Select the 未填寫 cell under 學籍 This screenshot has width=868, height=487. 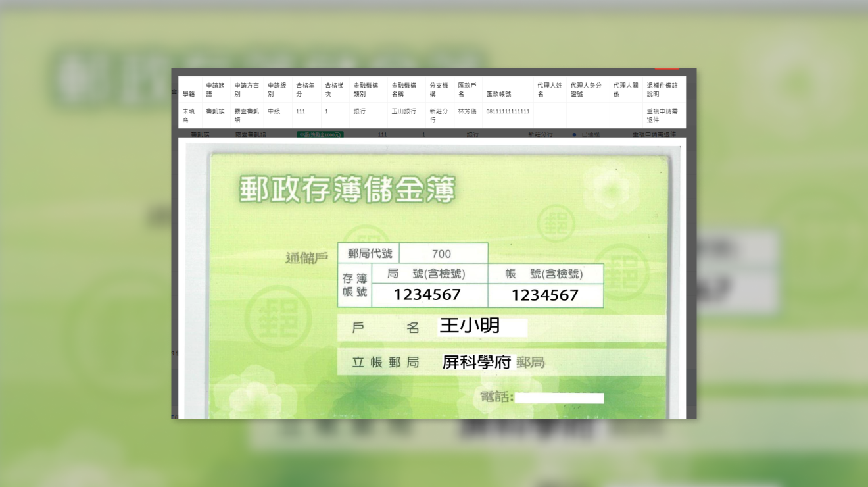click(x=189, y=116)
